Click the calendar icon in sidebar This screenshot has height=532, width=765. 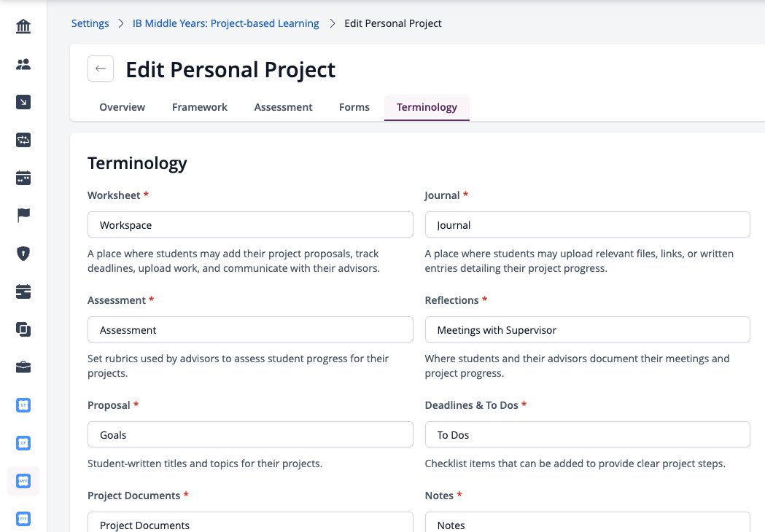tap(23, 178)
